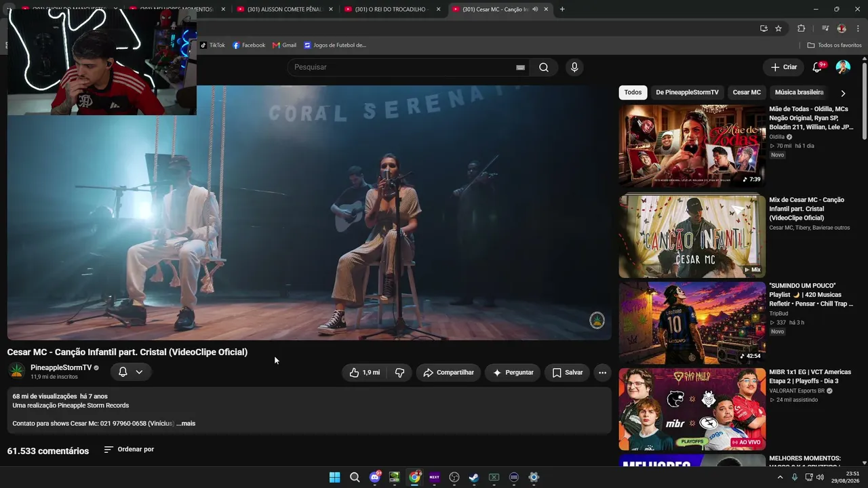Open Chrome from the taskbar
Screen dimensions: 868x488
tap(414, 477)
